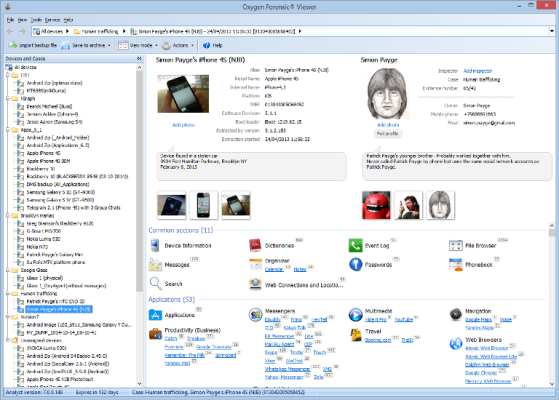Viewport: 559px width, 400px height.
Task: Click the View mode toolbar icon
Action: (x=123, y=45)
